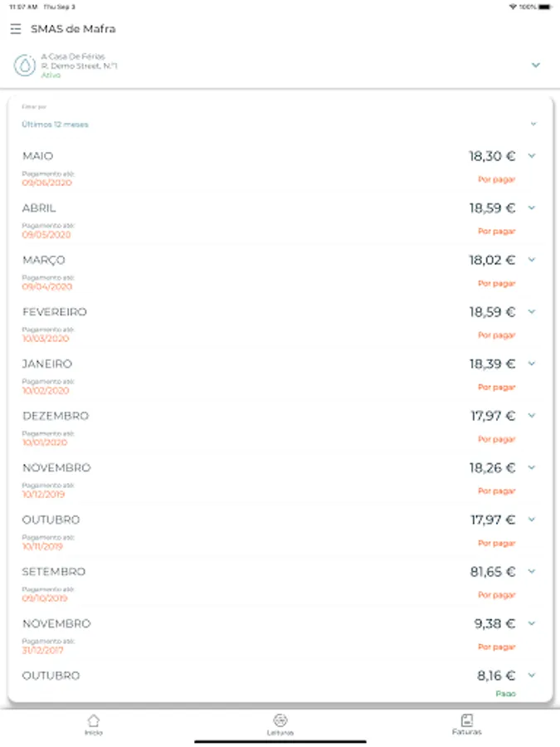Open the Início home tab icon
The width and height of the screenshot is (560, 747).
[94, 720]
